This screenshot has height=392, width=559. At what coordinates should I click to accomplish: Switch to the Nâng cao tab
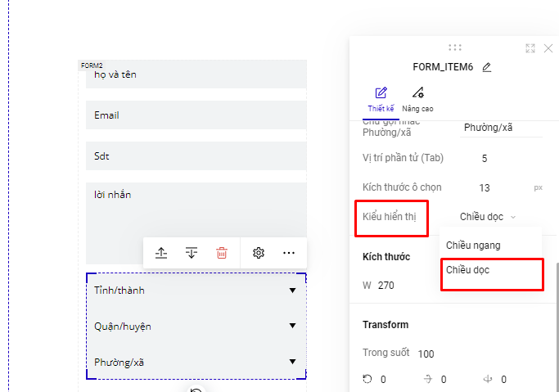tap(417, 99)
